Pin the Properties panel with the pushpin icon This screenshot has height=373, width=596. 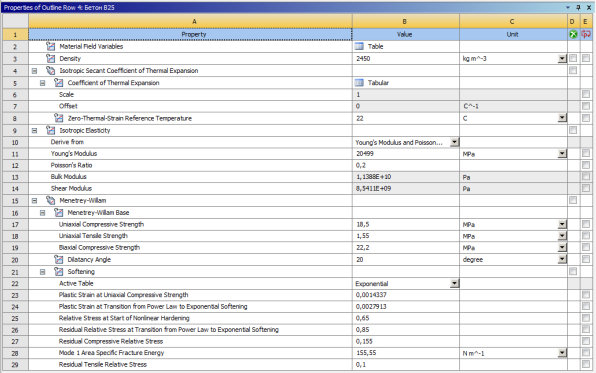point(578,7)
